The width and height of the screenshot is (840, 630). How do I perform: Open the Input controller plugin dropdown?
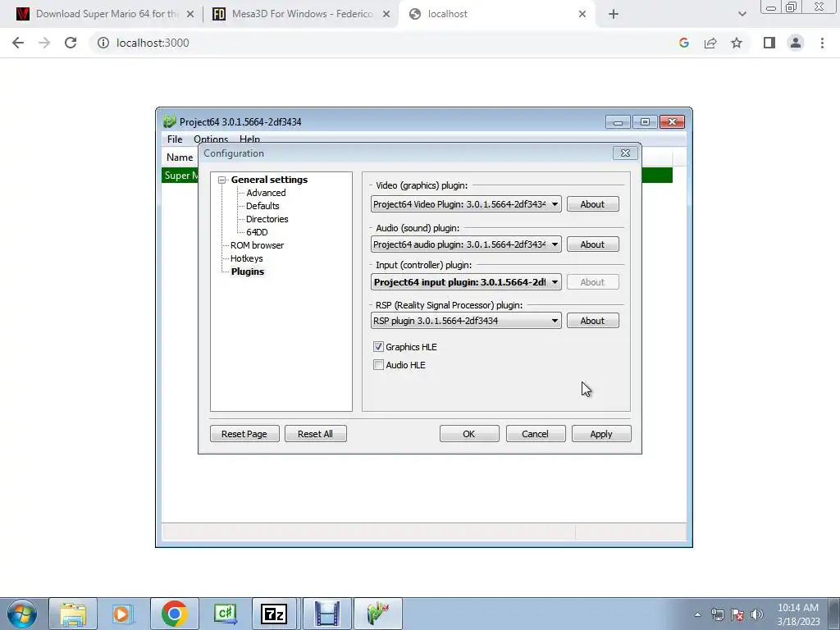click(466, 282)
